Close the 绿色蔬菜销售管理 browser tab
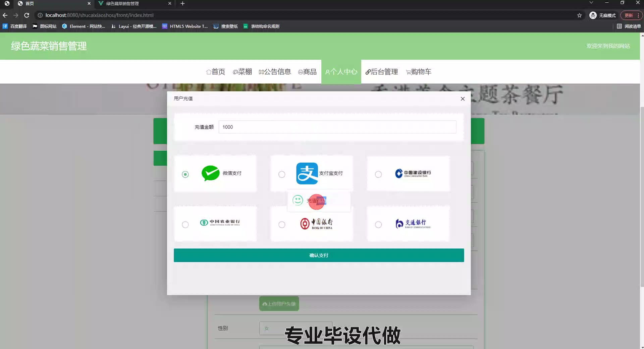The width and height of the screenshot is (644, 349). tap(169, 4)
